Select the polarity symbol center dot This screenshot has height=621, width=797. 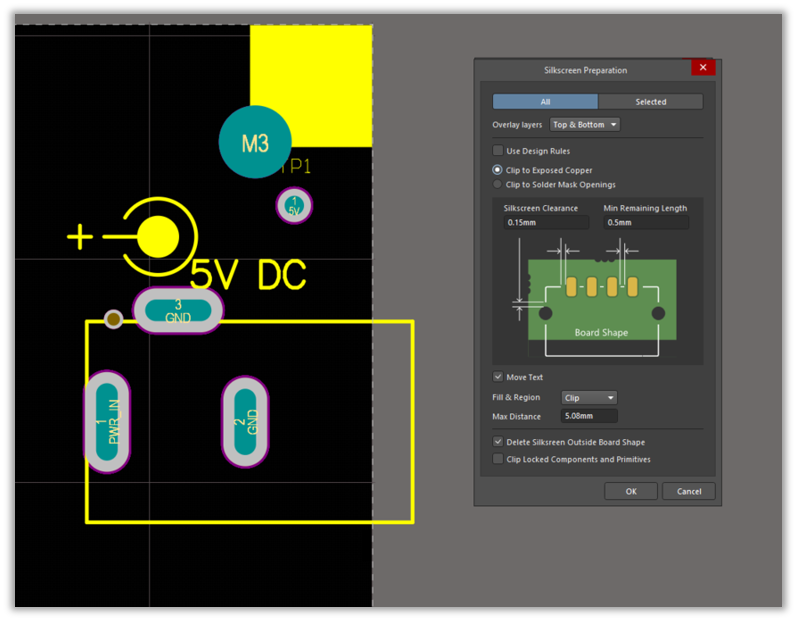(x=158, y=237)
